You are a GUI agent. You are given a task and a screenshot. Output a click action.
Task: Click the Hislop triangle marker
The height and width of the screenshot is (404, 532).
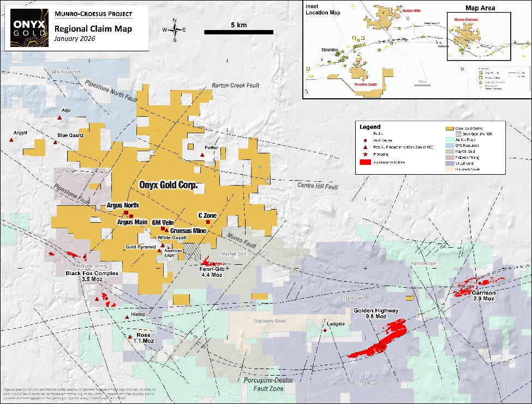tap(127, 317)
